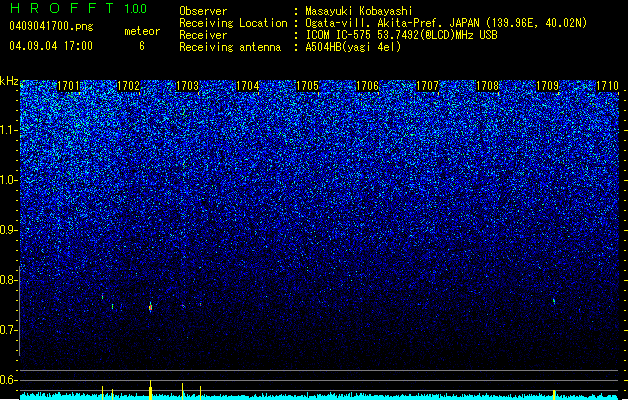The width and height of the screenshot is (629, 400).
Task: Click the 1704 time marker
Action: pos(248,86)
